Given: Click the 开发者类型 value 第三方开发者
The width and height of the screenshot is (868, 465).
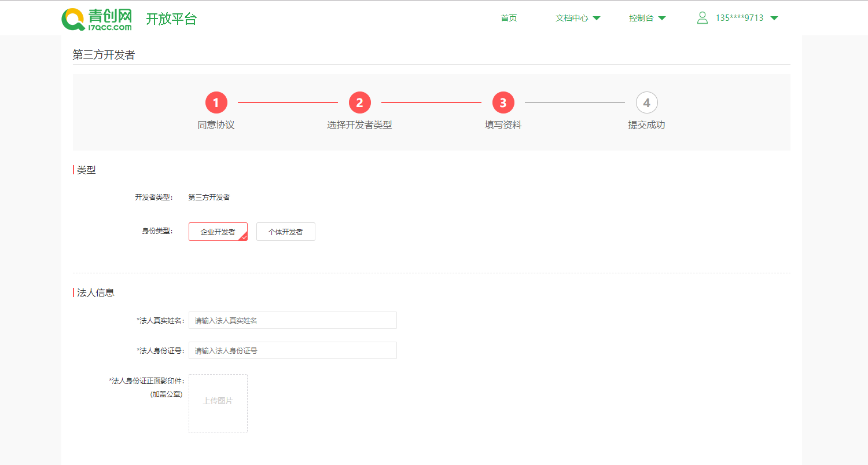Looking at the screenshot, I should click(209, 197).
